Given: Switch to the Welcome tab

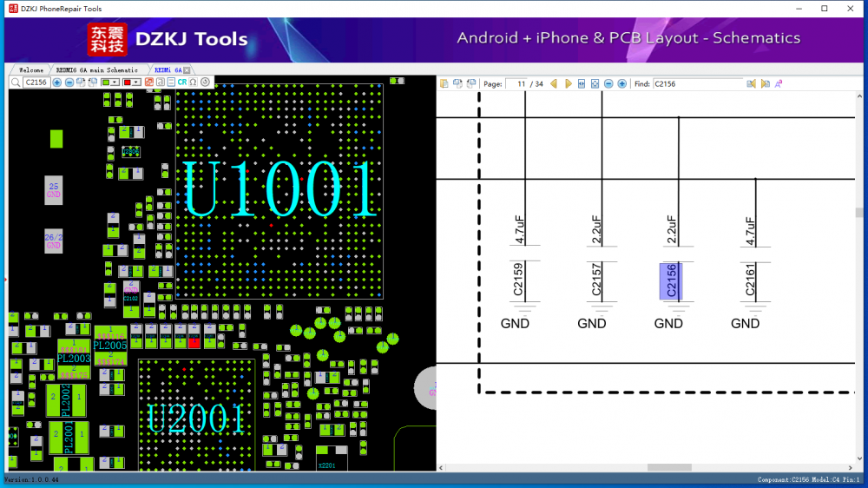Looking at the screenshot, I should [31, 70].
